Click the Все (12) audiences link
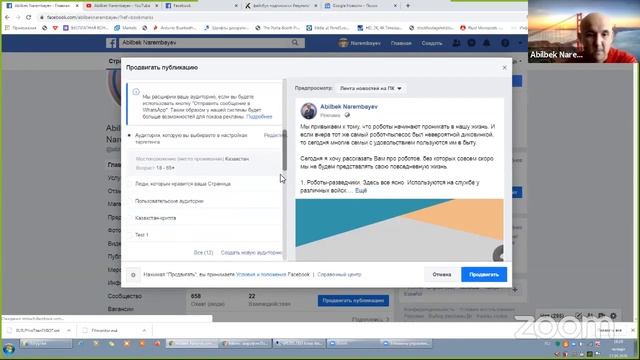 point(203,253)
